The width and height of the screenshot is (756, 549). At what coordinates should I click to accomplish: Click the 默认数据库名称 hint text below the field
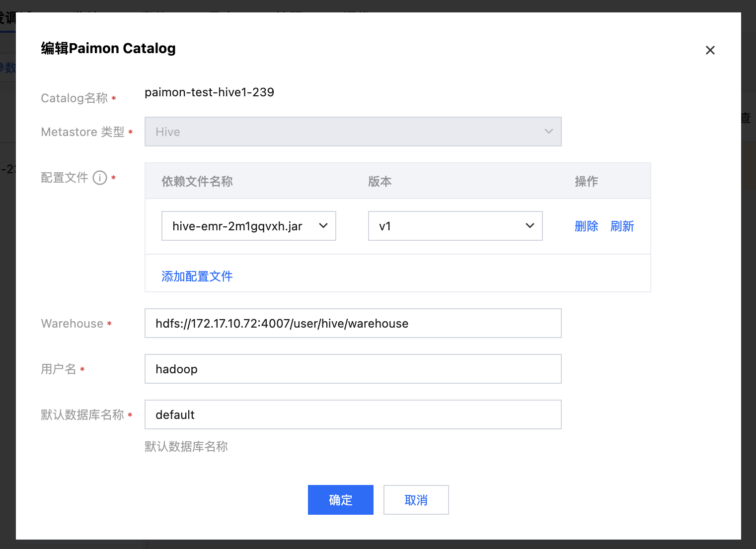pos(186,447)
